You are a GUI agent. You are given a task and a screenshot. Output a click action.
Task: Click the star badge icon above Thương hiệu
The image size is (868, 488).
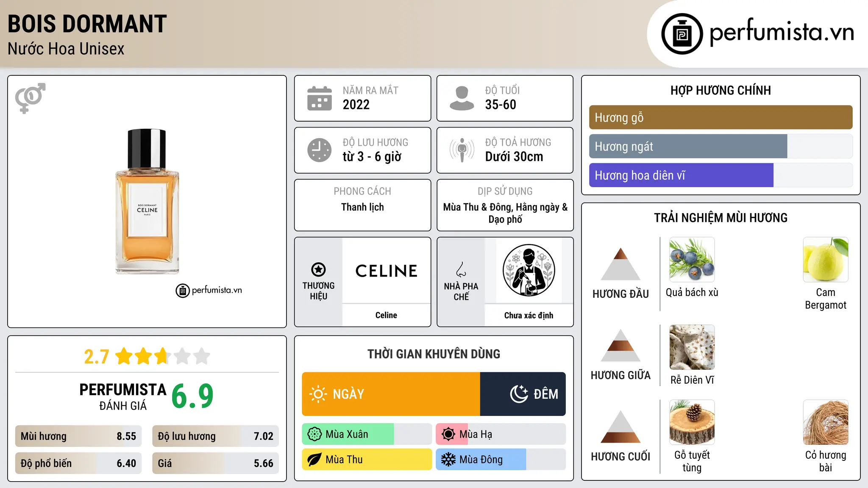[319, 269]
